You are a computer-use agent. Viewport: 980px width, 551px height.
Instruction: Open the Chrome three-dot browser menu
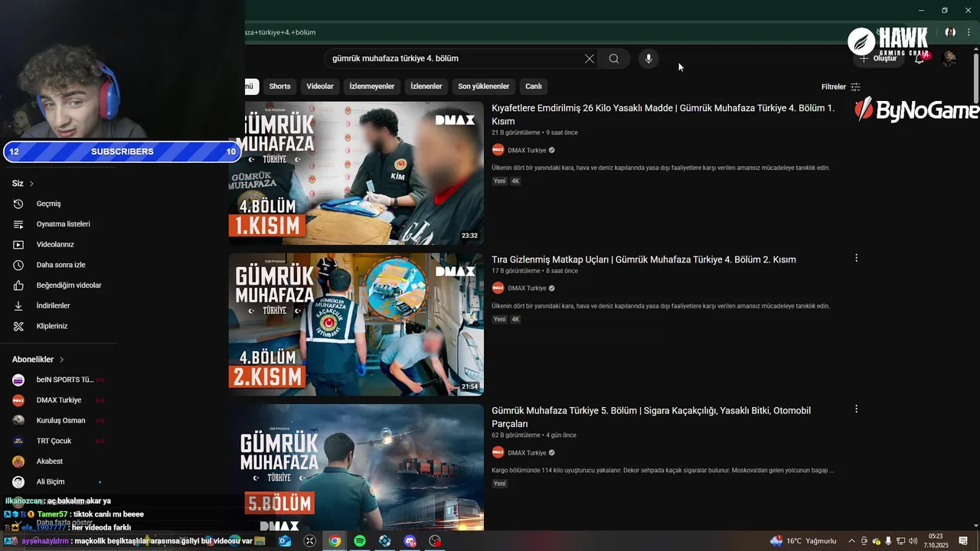[969, 32]
